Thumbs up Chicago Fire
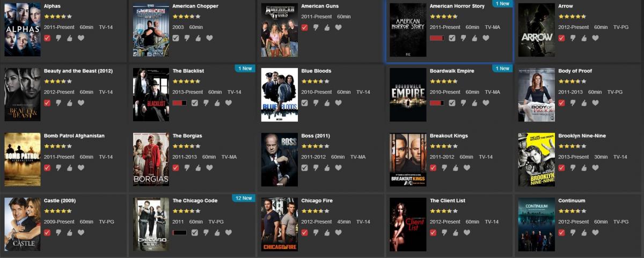Viewport: 644px width, 258px height. coord(327,233)
